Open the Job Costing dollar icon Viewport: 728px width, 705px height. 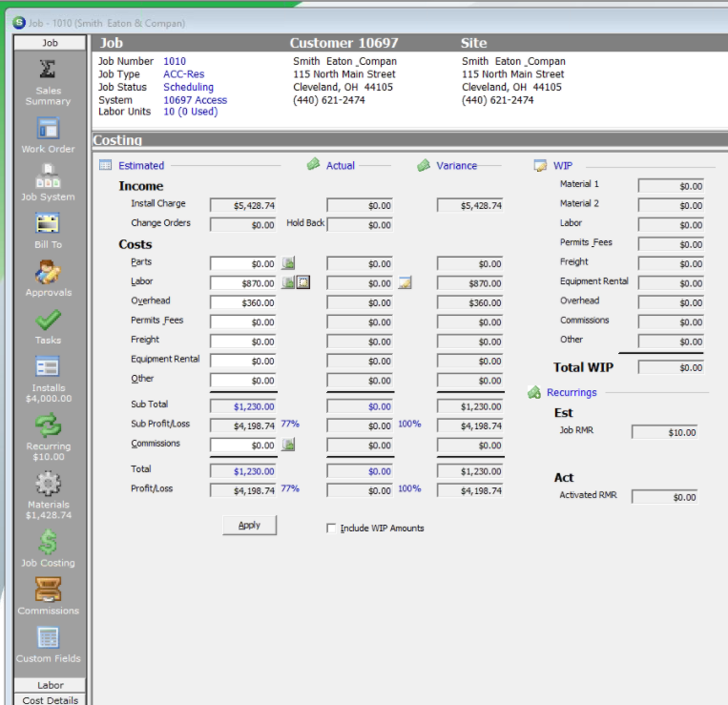click(48, 542)
